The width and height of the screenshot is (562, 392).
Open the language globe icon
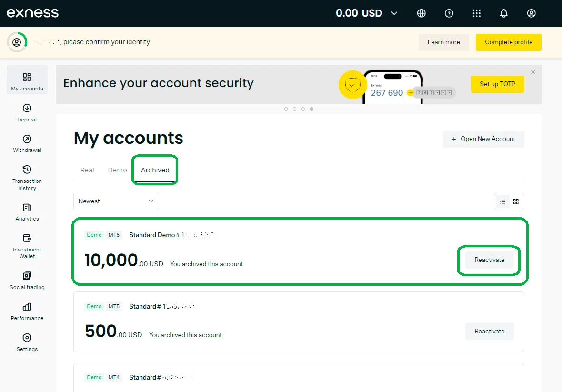pyautogui.click(x=421, y=13)
